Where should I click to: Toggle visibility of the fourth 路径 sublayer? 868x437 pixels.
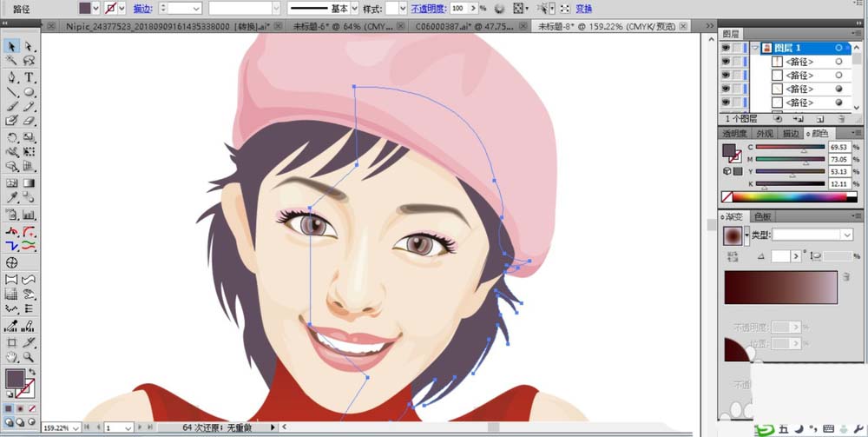pyautogui.click(x=726, y=103)
